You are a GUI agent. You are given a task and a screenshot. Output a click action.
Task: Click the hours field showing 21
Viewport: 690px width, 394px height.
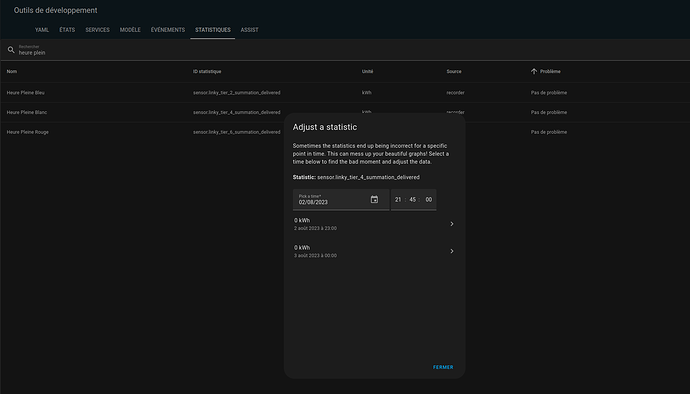point(398,199)
